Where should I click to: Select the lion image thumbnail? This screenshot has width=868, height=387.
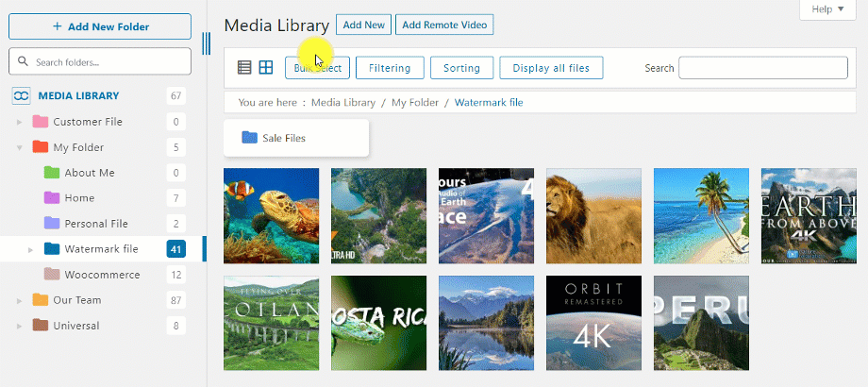click(x=593, y=216)
